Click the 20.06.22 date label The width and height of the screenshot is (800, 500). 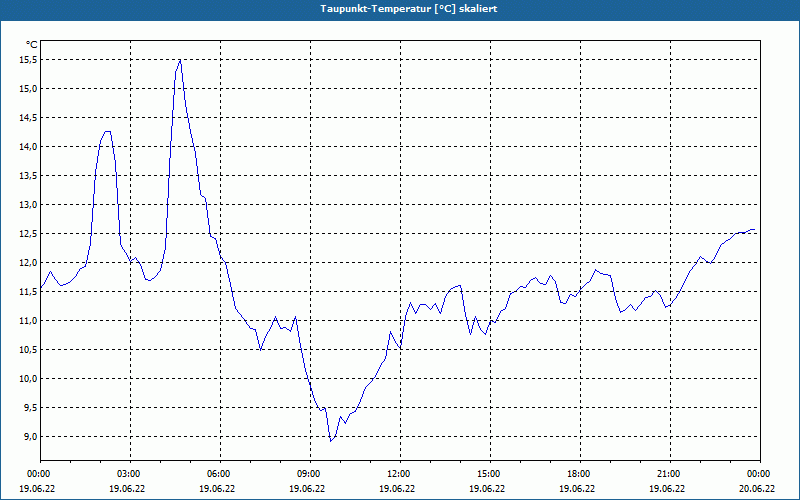tap(758, 488)
